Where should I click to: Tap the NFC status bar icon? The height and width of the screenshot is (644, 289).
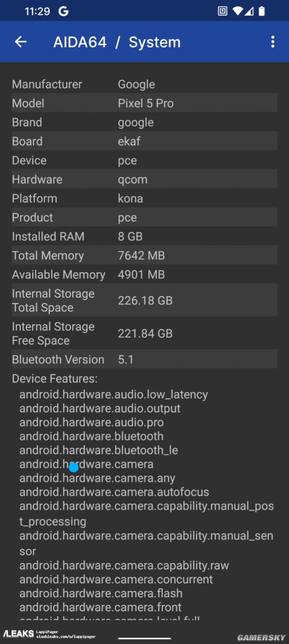pos(222,11)
